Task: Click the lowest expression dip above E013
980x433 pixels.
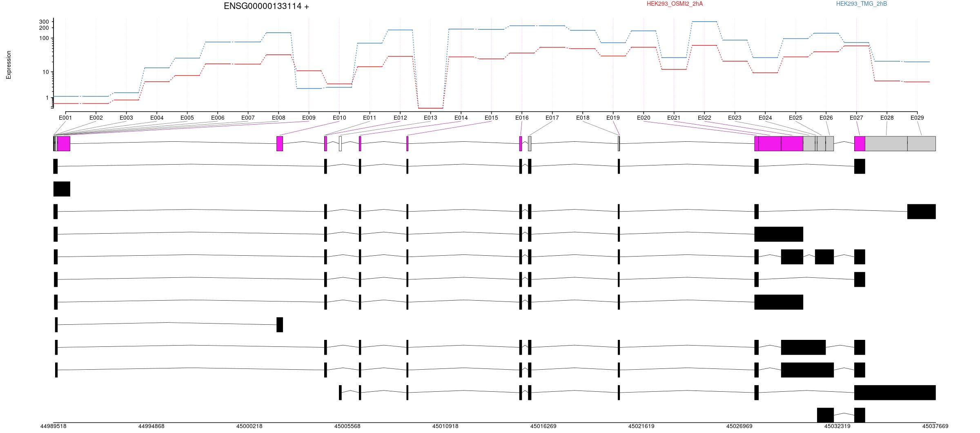Action: 430,108
